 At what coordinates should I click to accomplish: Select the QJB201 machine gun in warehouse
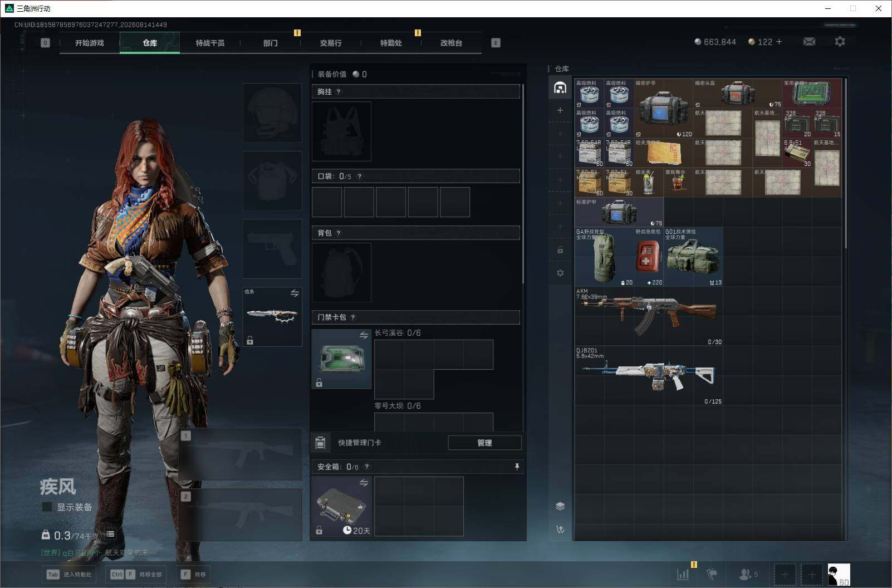pos(649,376)
